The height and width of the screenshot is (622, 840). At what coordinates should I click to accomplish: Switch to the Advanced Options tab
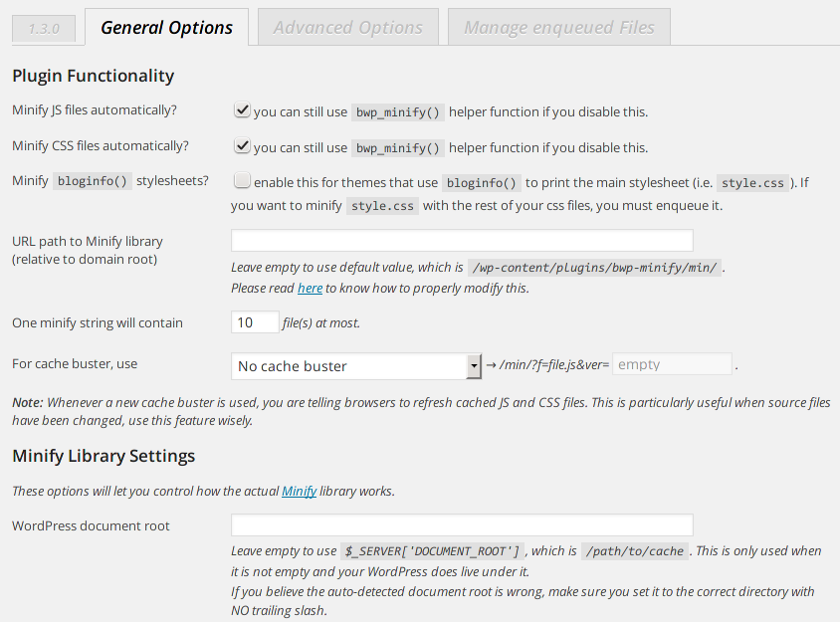347,28
